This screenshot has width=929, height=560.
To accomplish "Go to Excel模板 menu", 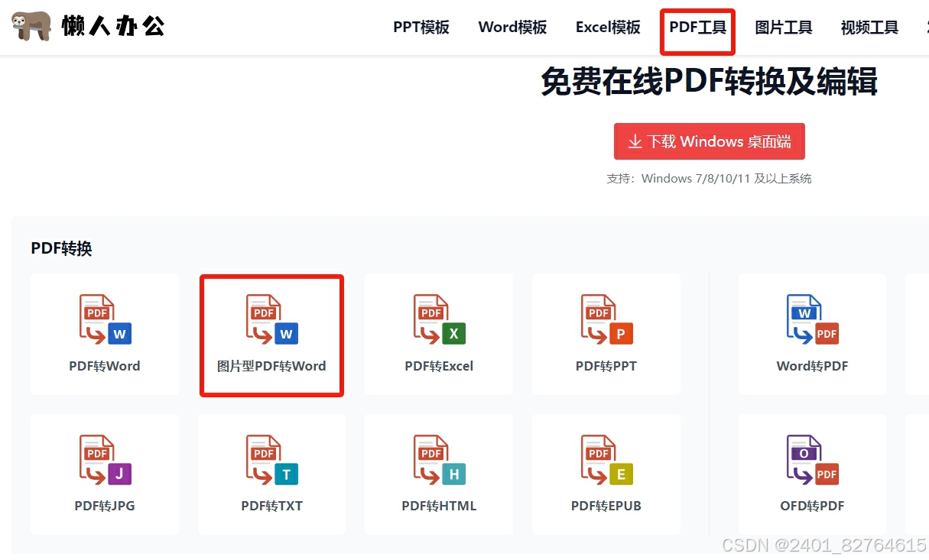I will 608,28.
